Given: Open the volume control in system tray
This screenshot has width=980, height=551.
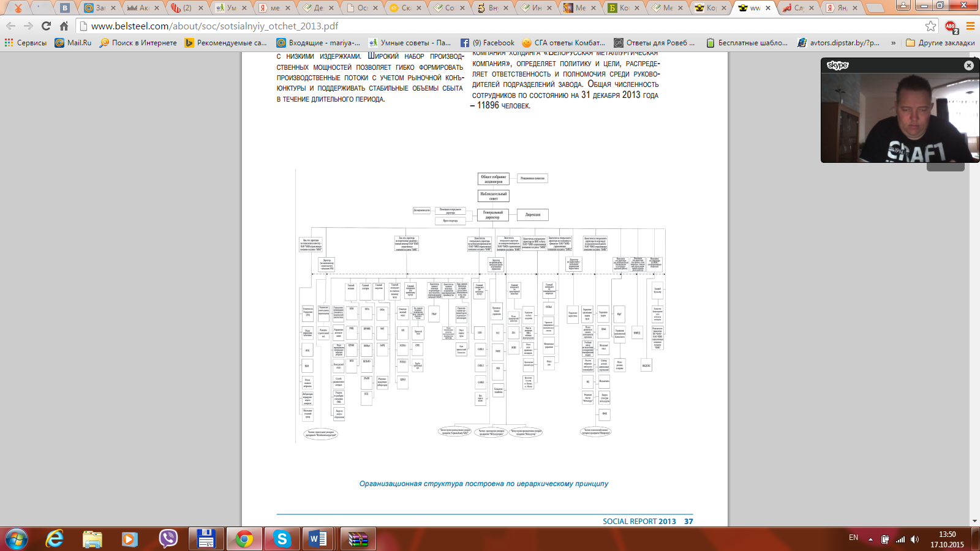Looking at the screenshot, I should point(914,539).
